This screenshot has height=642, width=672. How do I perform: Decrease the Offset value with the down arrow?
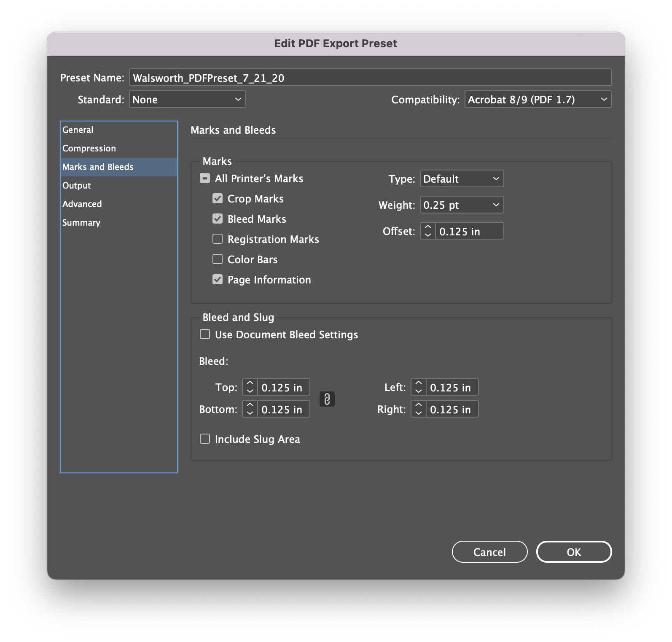(x=428, y=235)
